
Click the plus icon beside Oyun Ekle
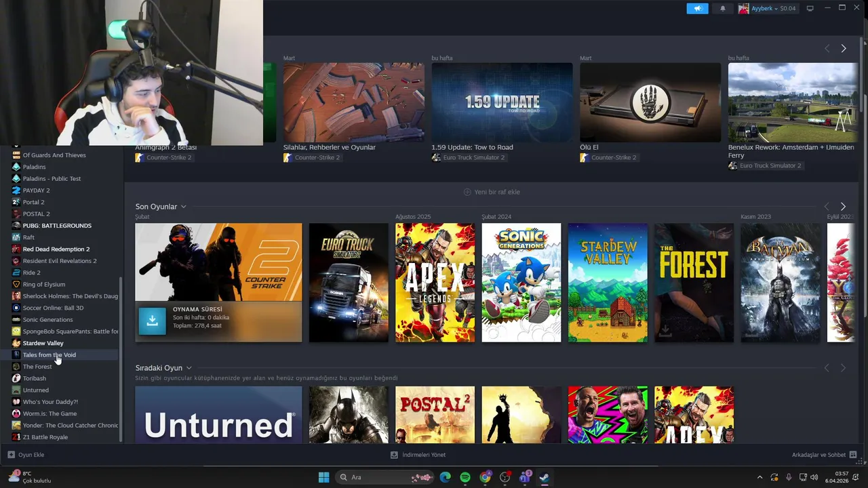pyautogui.click(x=11, y=455)
